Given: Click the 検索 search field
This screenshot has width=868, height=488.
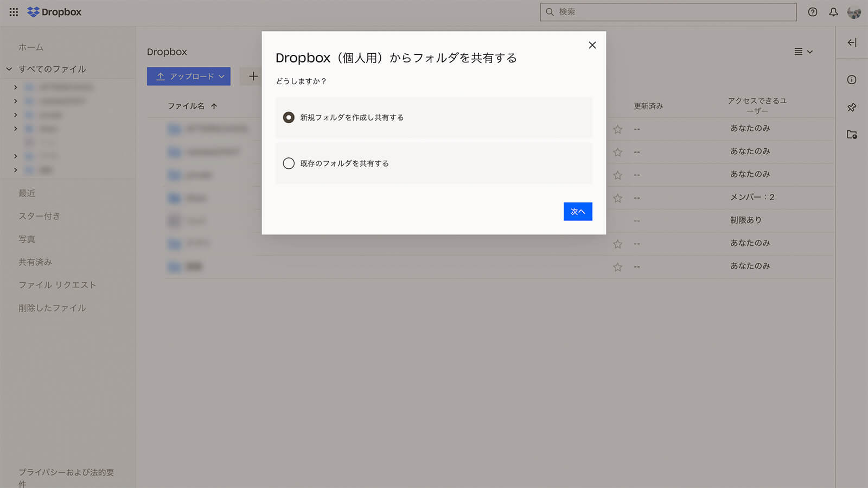Looking at the screenshot, I should click(x=668, y=12).
